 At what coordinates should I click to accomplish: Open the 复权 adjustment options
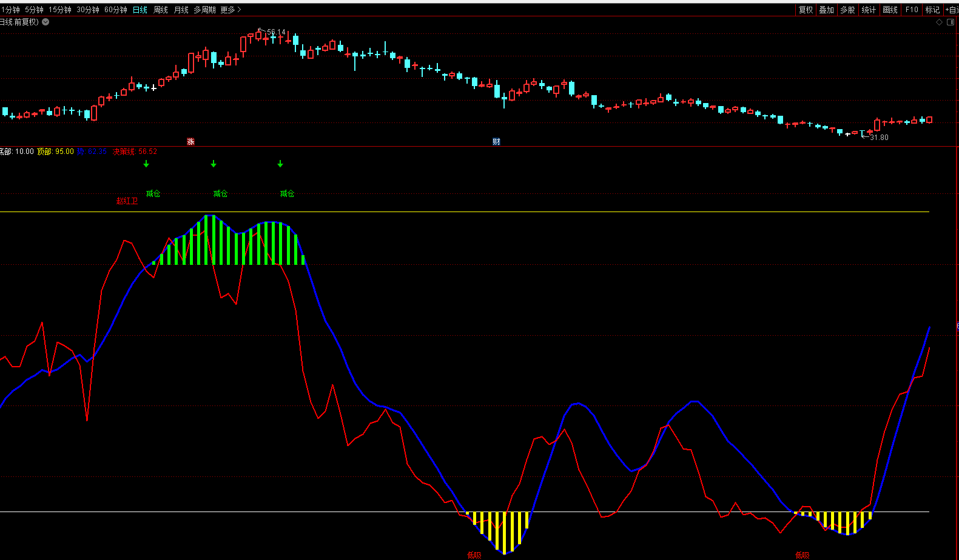[806, 10]
